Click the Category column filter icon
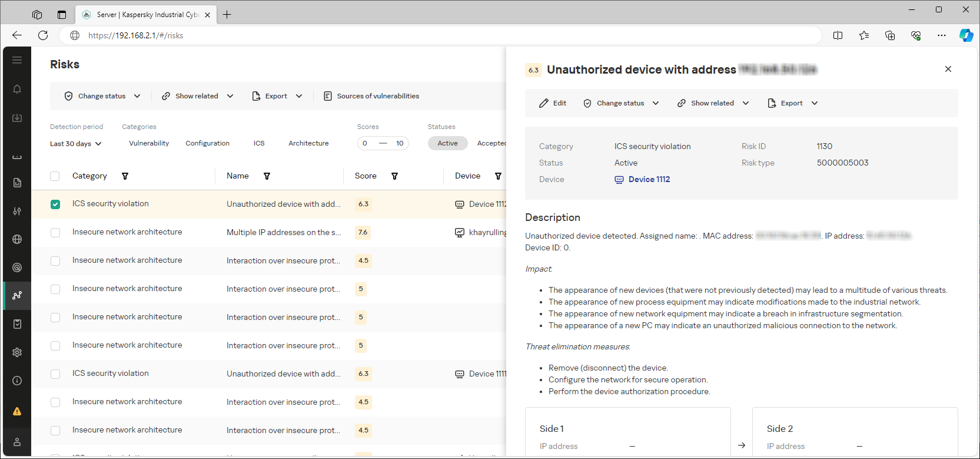980x459 pixels. [x=125, y=176]
